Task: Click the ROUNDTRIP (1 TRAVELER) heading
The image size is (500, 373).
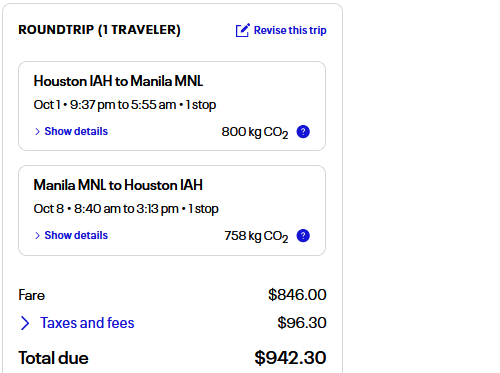Action: tap(99, 30)
